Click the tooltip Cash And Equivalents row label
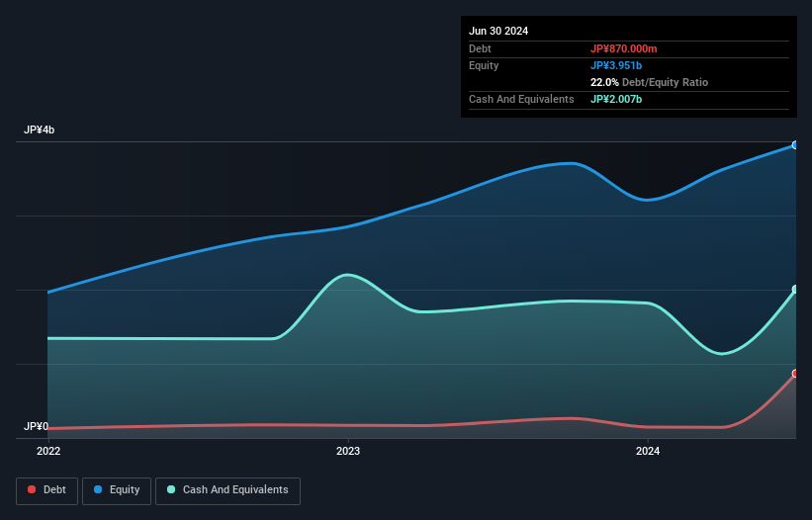Viewport: 812px width, 520px height. click(521, 99)
